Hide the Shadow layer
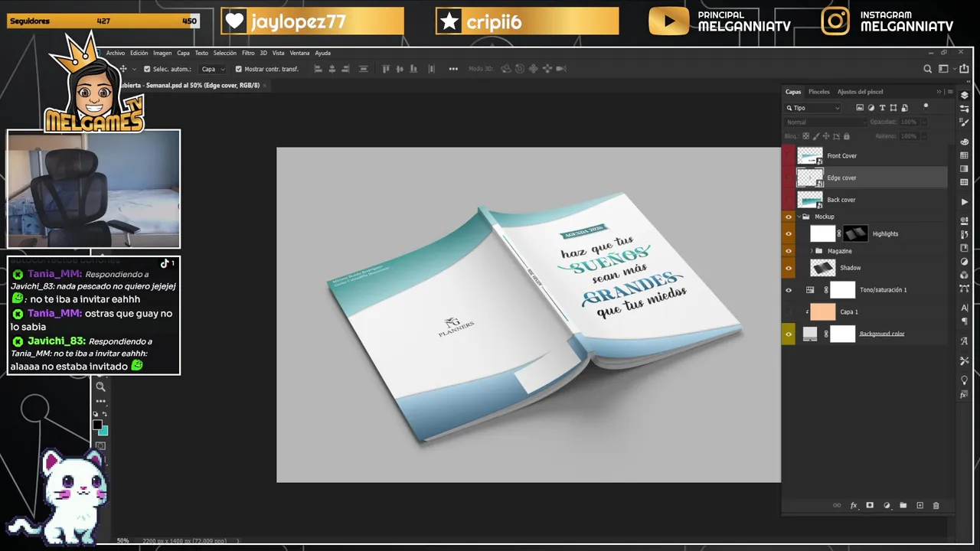 (x=789, y=268)
